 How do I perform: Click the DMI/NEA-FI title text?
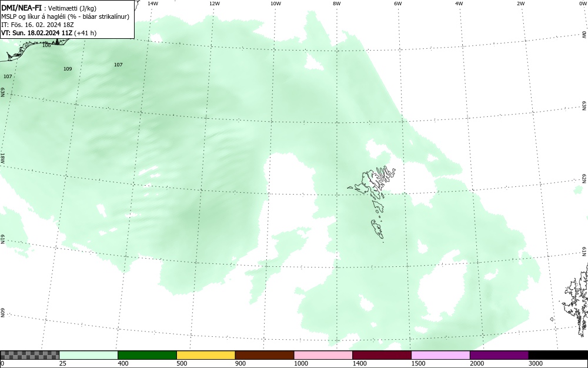coord(21,8)
